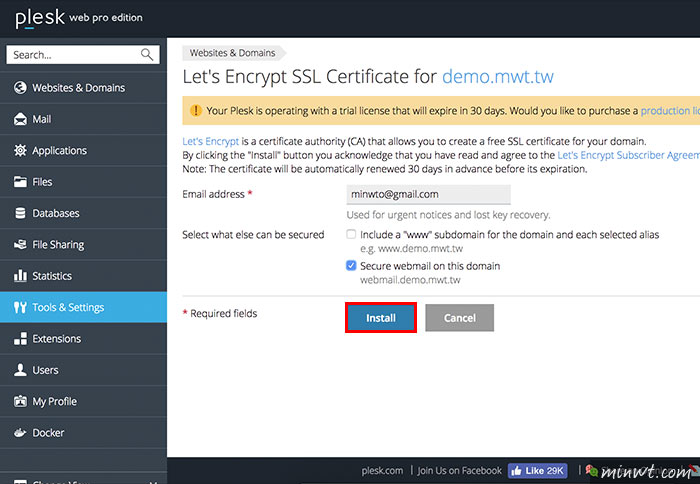The width and height of the screenshot is (700, 484).
Task: Click the My Profile badge icon
Action: 20,401
